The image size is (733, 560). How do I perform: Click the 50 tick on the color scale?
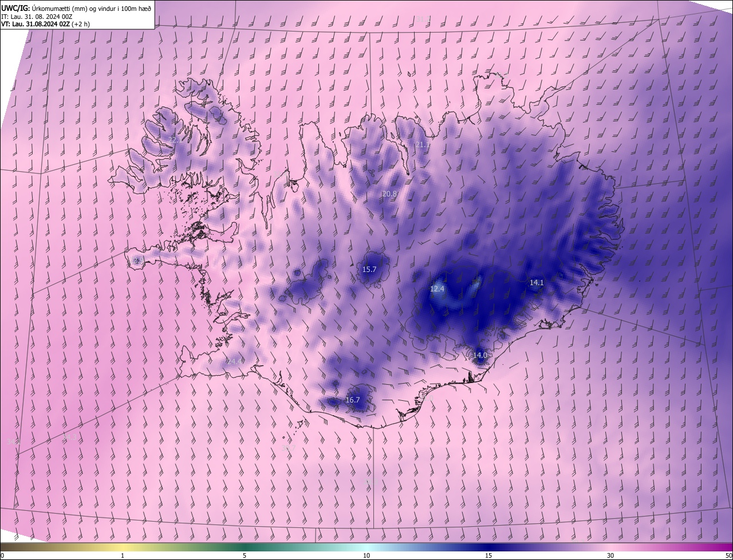[x=729, y=555]
